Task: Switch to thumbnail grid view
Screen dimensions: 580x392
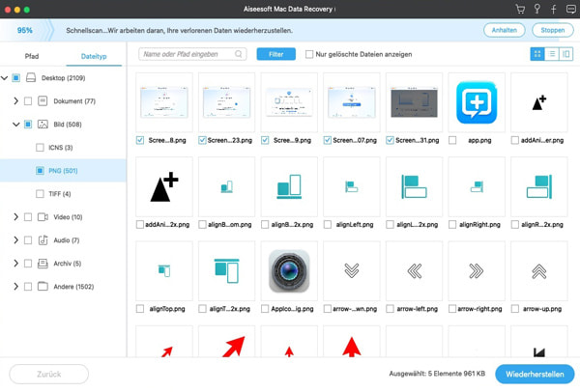Action: coord(537,54)
